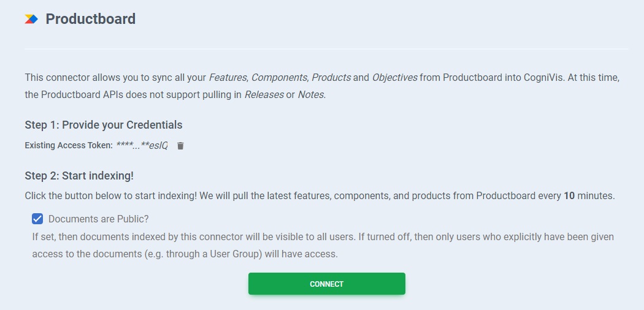Click the "Existing Access Token:" label
Screen dimensions: 644x310
pos(69,146)
